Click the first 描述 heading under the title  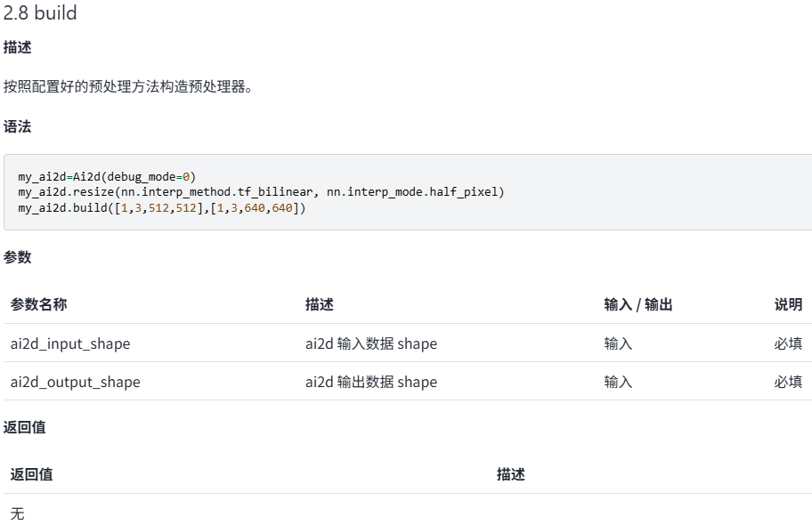coord(17,47)
